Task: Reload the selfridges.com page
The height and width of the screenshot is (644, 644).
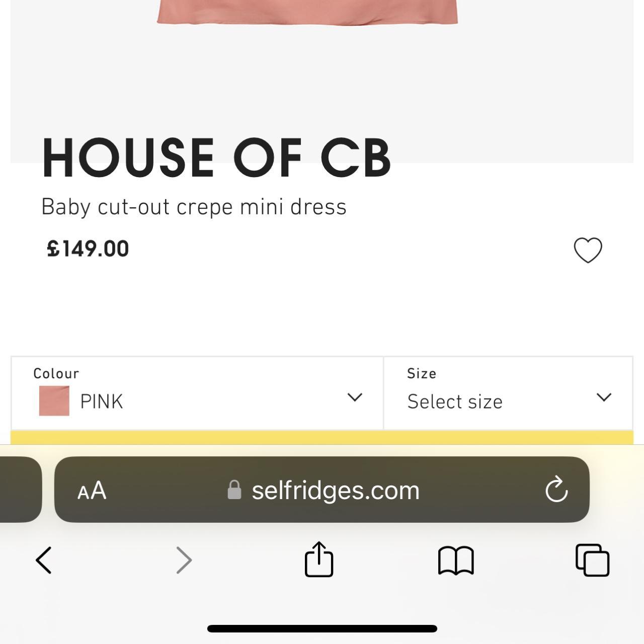Action: 556,490
